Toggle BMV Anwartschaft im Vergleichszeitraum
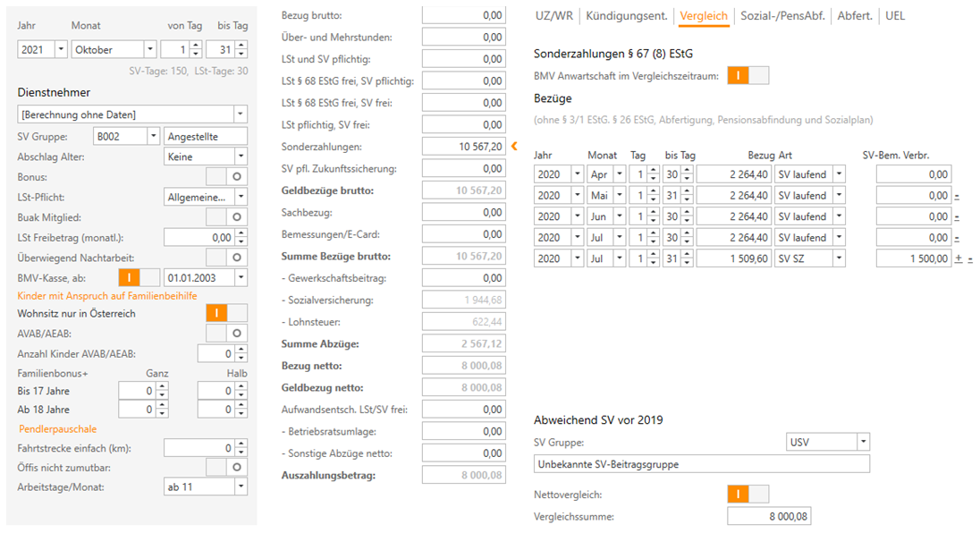Screen dimensions: 980x533 (748, 76)
